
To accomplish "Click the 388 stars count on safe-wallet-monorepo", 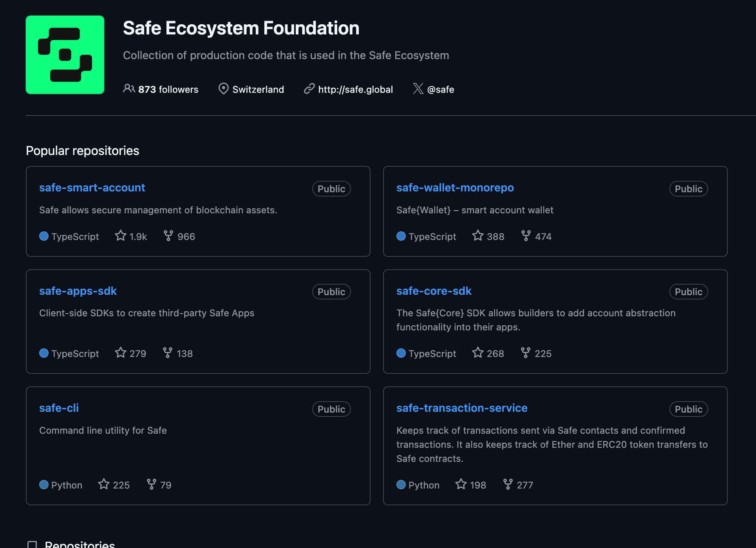I will click(496, 236).
